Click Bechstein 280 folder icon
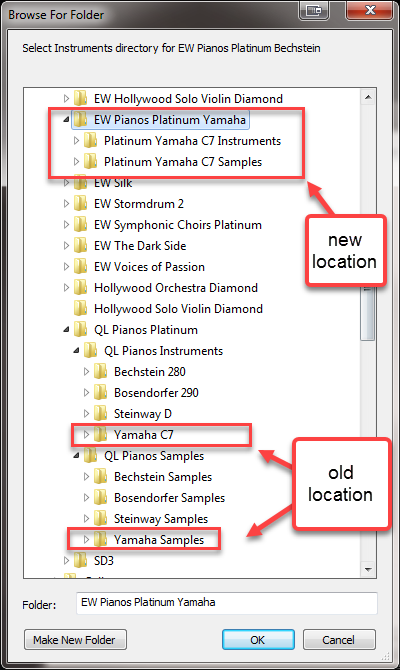 (x=100, y=371)
